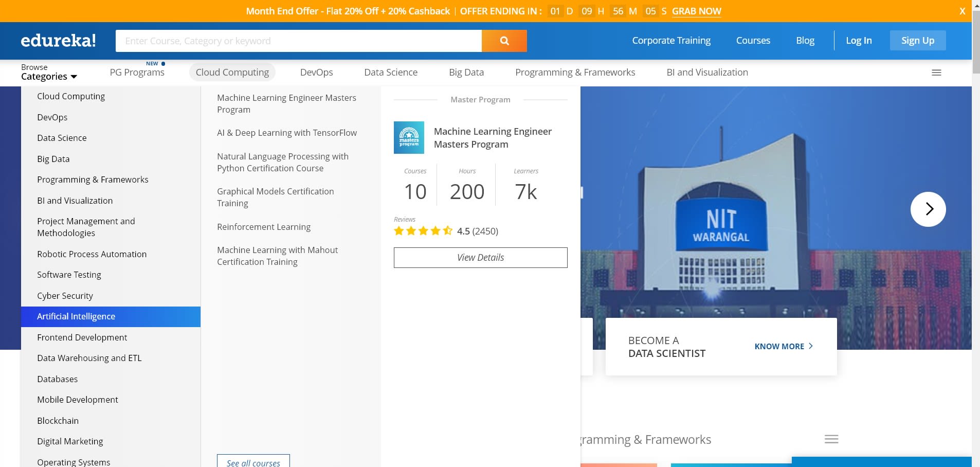Select Big Data in the top category bar
This screenshot has height=467, width=980.
(466, 73)
